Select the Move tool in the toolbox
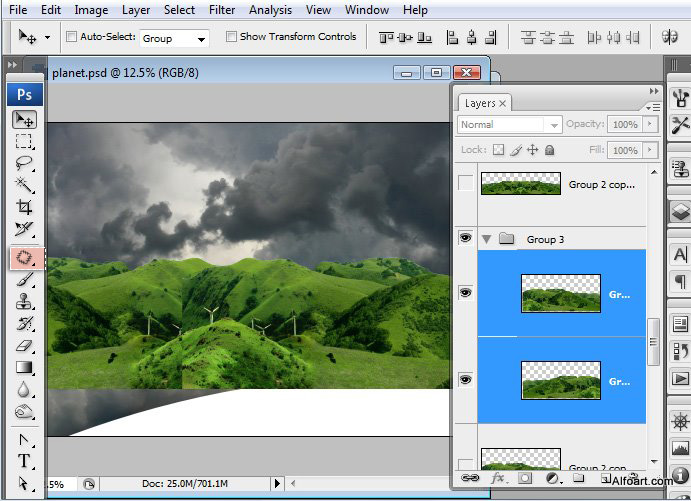691x501 pixels. click(x=24, y=119)
